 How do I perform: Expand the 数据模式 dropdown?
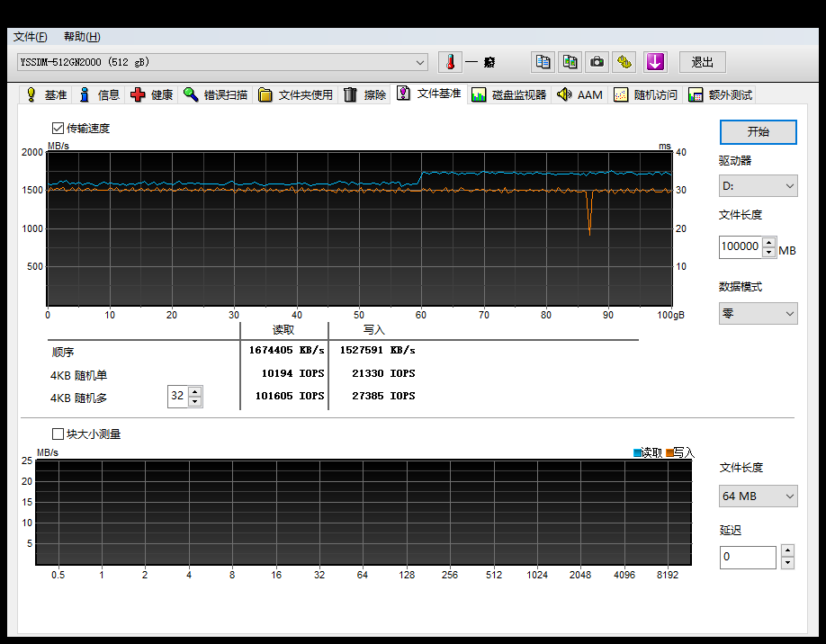[x=758, y=313]
